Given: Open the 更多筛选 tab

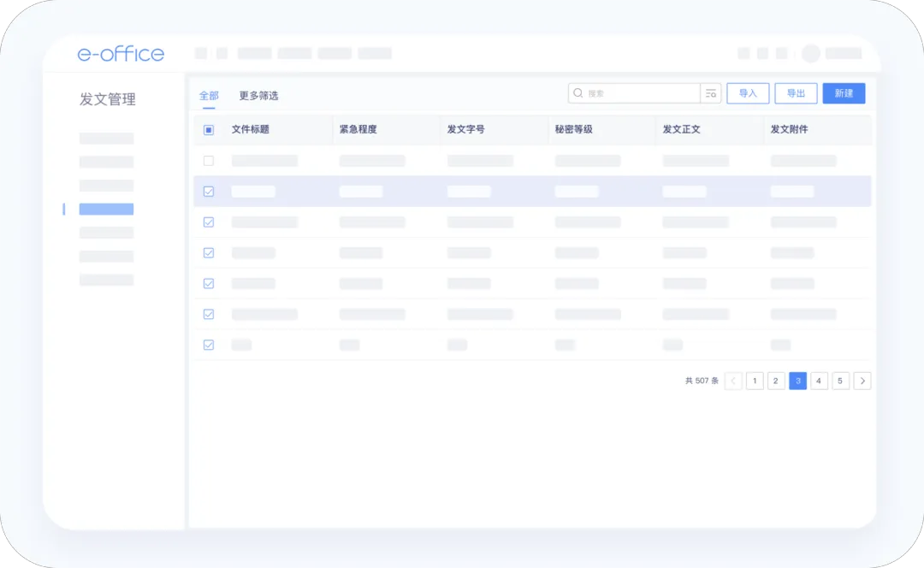Looking at the screenshot, I should point(258,96).
